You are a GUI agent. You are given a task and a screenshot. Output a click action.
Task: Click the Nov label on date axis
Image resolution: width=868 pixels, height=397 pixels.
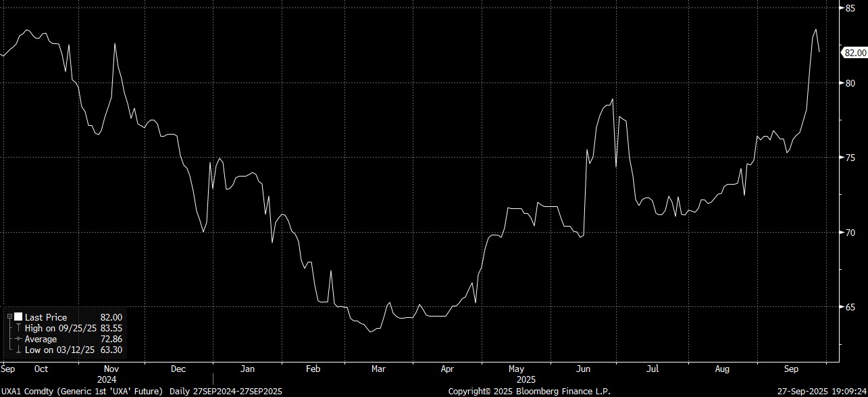click(111, 369)
